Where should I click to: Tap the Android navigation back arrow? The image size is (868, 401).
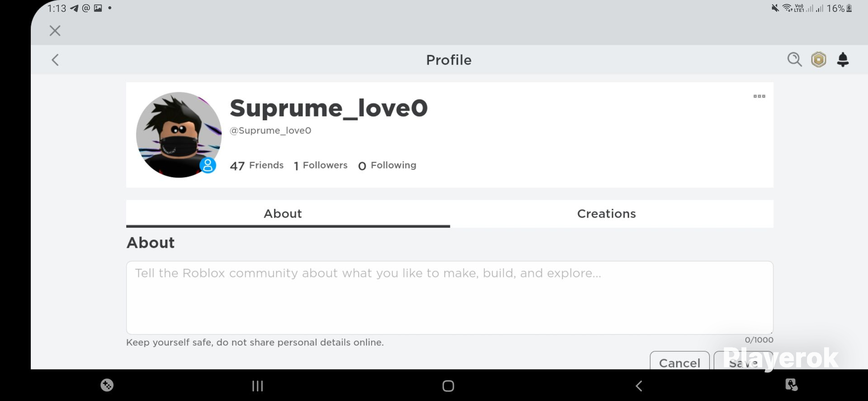[x=639, y=386]
